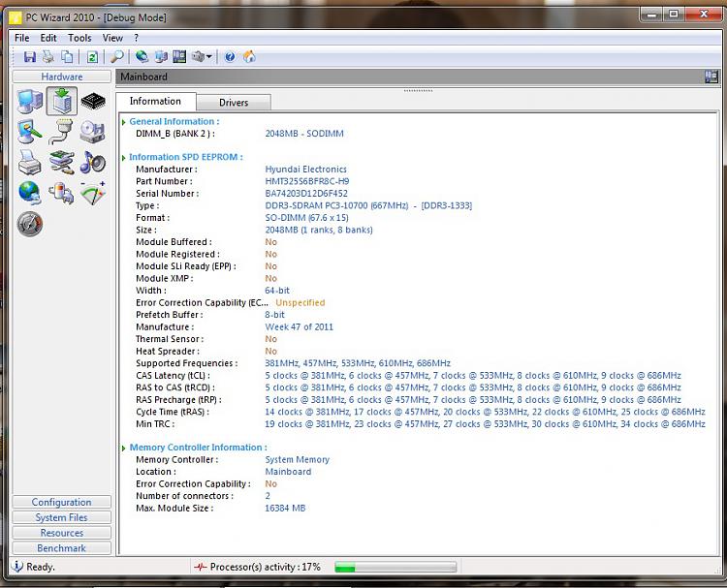Click the Processor activity progress bar
The width and height of the screenshot is (727, 588).
[395, 567]
